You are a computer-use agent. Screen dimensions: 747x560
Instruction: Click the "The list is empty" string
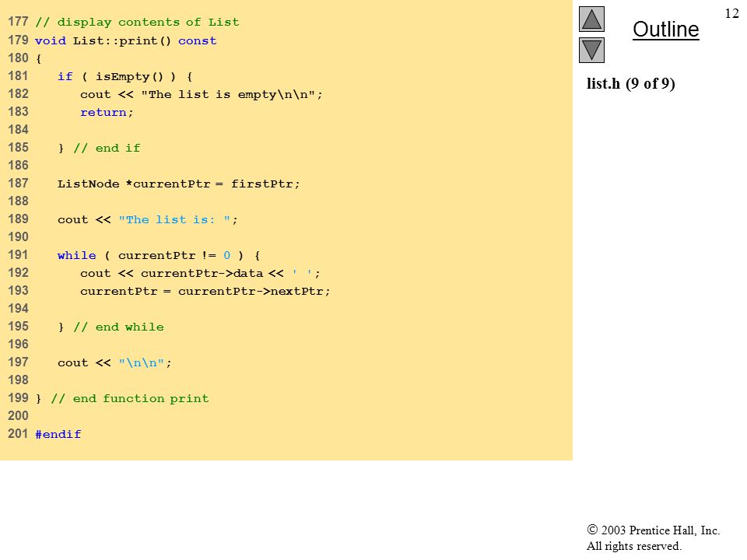point(228,94)
